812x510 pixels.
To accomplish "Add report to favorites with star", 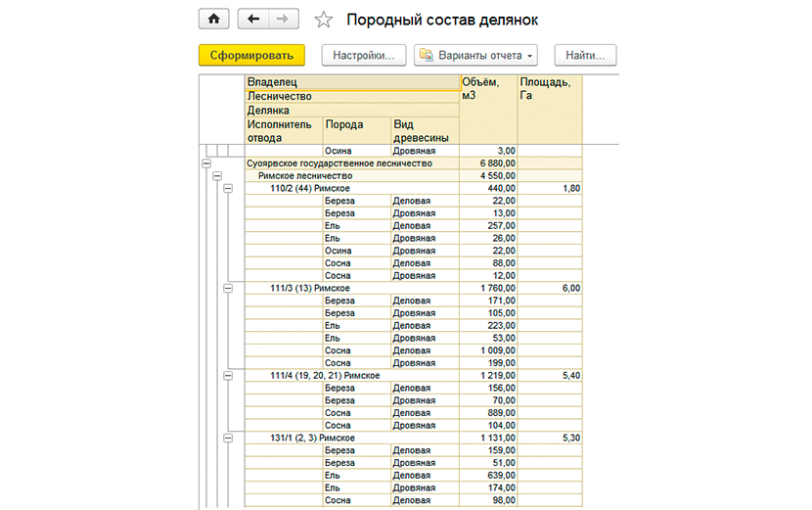I will click(324, 20).
